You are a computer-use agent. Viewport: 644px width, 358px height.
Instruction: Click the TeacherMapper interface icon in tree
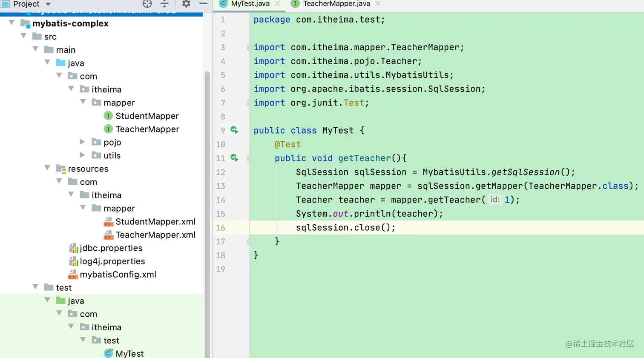point(108,129)
